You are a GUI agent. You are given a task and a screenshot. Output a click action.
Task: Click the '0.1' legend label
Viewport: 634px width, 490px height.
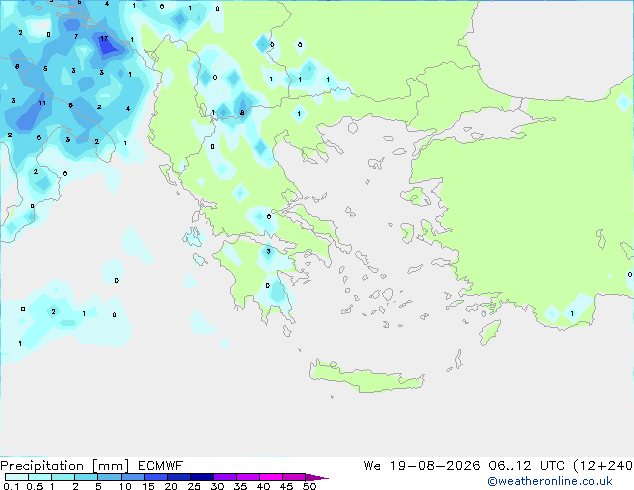tap(11, 486)
